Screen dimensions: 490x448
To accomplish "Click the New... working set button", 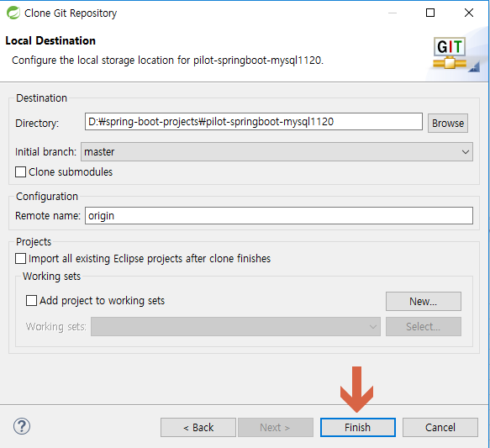I will click(x=424, y=302).
